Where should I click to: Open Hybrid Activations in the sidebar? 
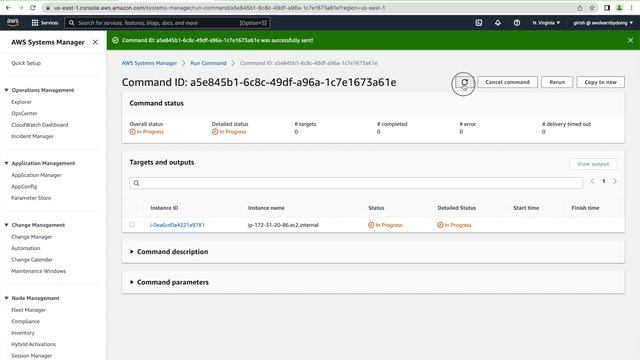[33, 344]
